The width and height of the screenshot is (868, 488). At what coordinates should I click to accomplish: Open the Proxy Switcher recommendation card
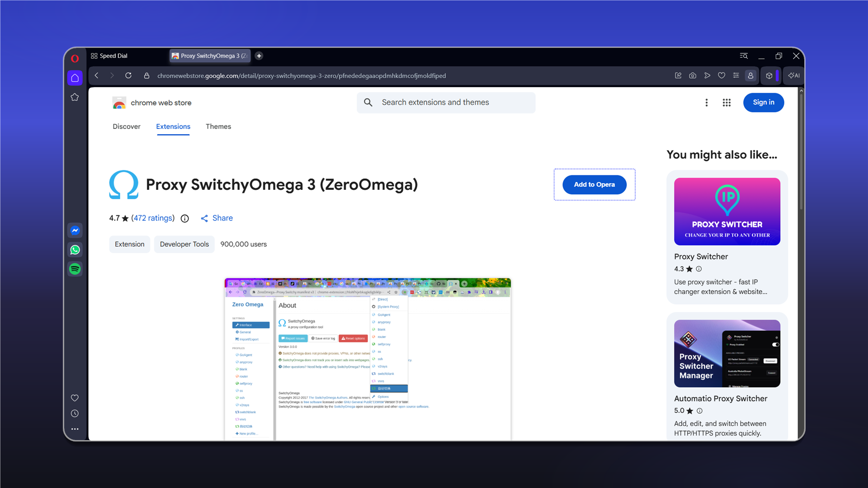pos(727,237)
